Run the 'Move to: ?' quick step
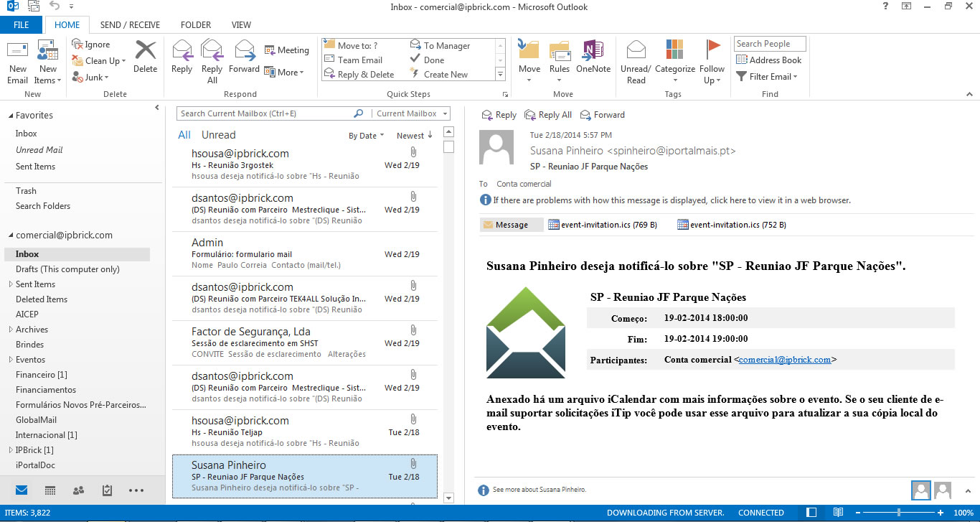 tap(351, 46)
